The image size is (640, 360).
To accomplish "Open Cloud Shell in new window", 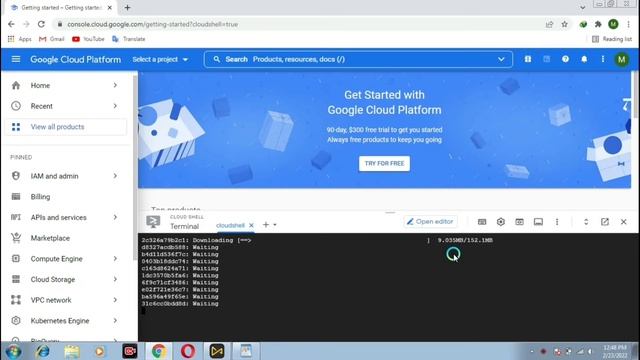I will tap(605, 222).
